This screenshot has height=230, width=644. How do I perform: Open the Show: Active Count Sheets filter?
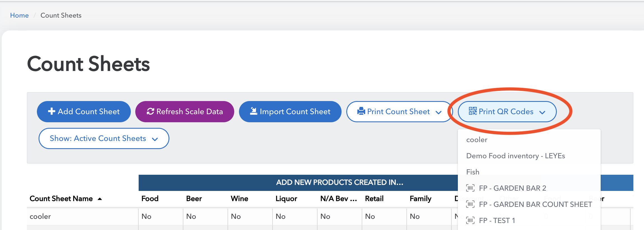[104, 138]
